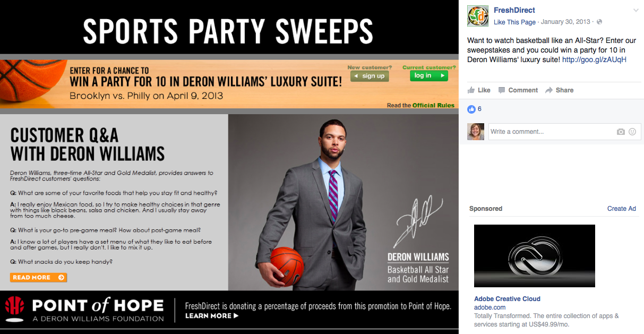Click the FreshDirect page logo avatar

(x=477, y=16)
